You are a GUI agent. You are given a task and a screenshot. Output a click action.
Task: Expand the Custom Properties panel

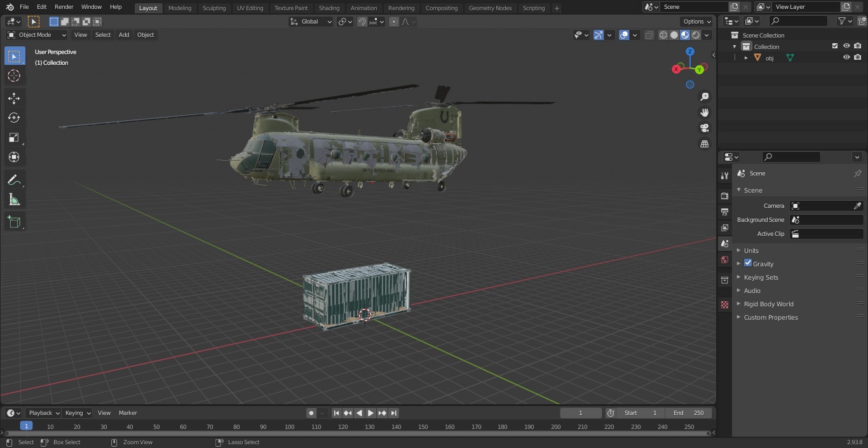(771, 317)
